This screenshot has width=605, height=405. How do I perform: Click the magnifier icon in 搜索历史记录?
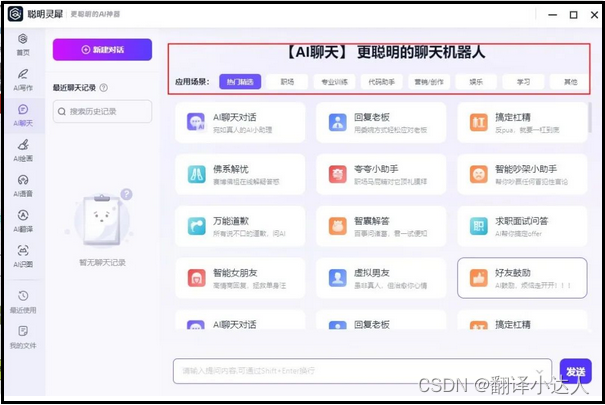[x=61, y=111]
